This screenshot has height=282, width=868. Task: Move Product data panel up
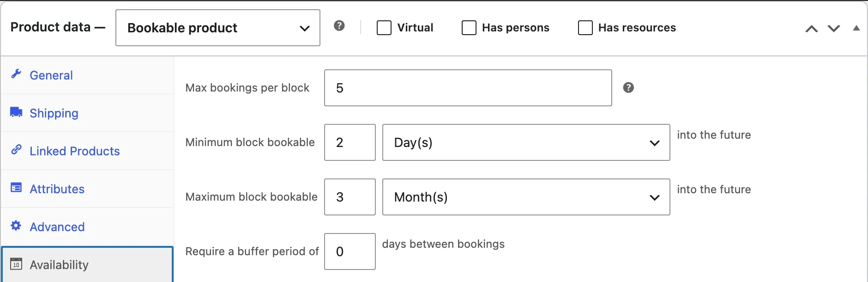pos(812,29)
